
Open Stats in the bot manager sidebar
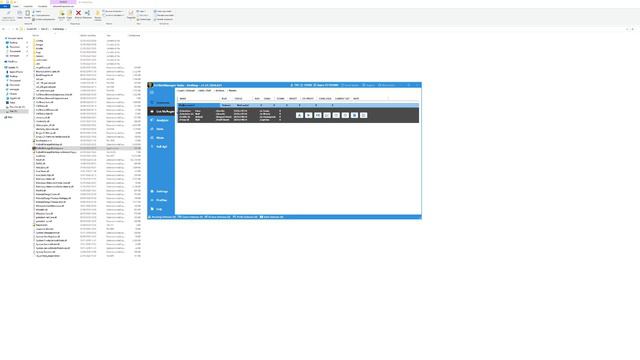(x=161, y=129)
